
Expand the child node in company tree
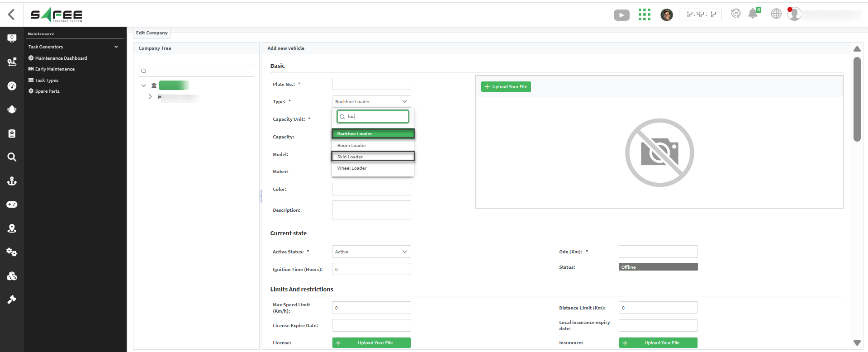click(x=150, y=97)
